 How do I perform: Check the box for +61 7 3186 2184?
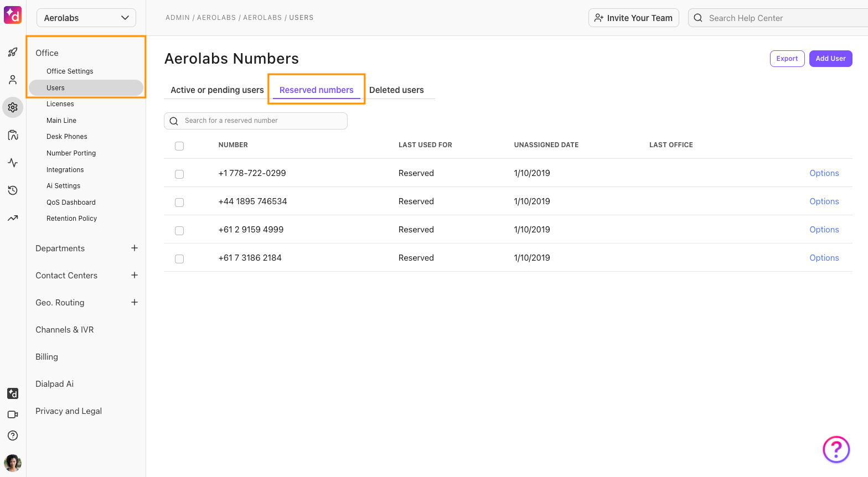[179, 259]
